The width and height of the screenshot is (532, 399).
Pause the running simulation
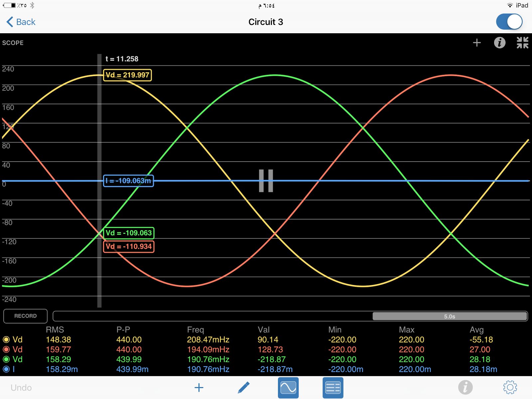pos(265,181)
